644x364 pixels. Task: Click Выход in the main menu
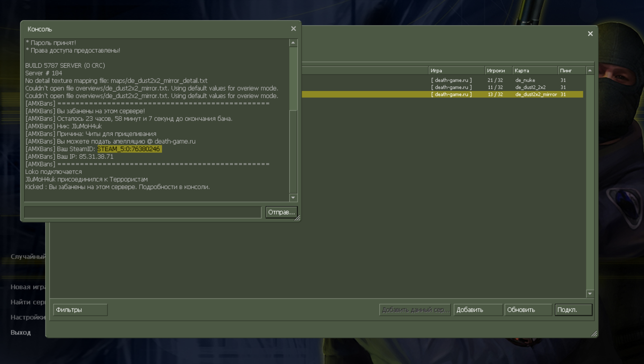21,333
